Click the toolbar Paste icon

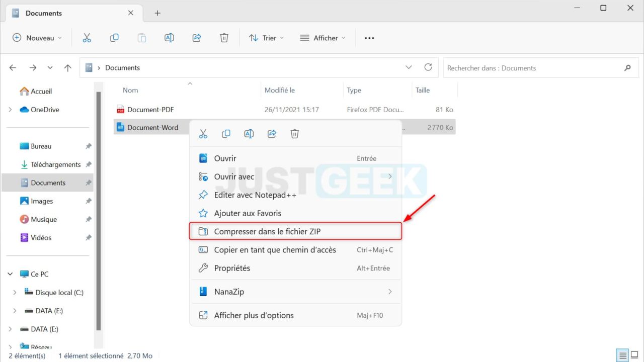coord(142,38)
